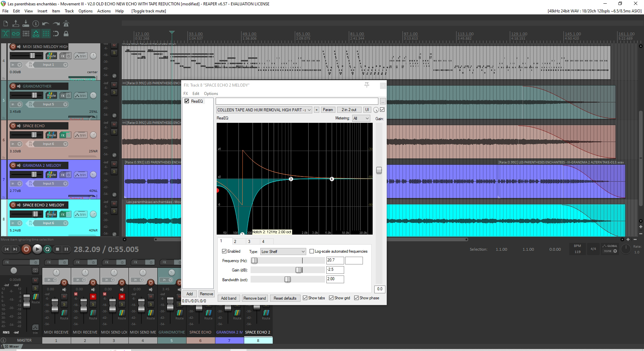The image size is (644, 351).
Task: Click the Route button on GRANDMOTHER track
Action: [51, 96]
